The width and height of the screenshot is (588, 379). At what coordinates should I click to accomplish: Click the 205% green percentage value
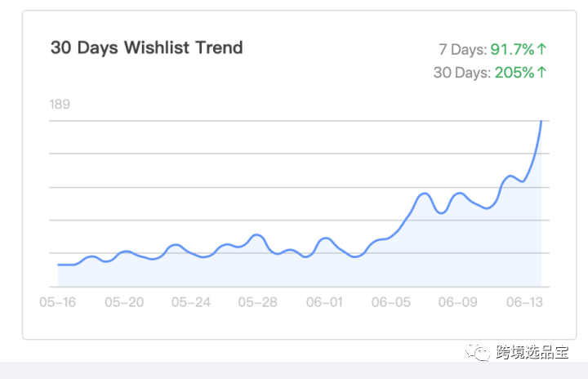pos(514,73)
